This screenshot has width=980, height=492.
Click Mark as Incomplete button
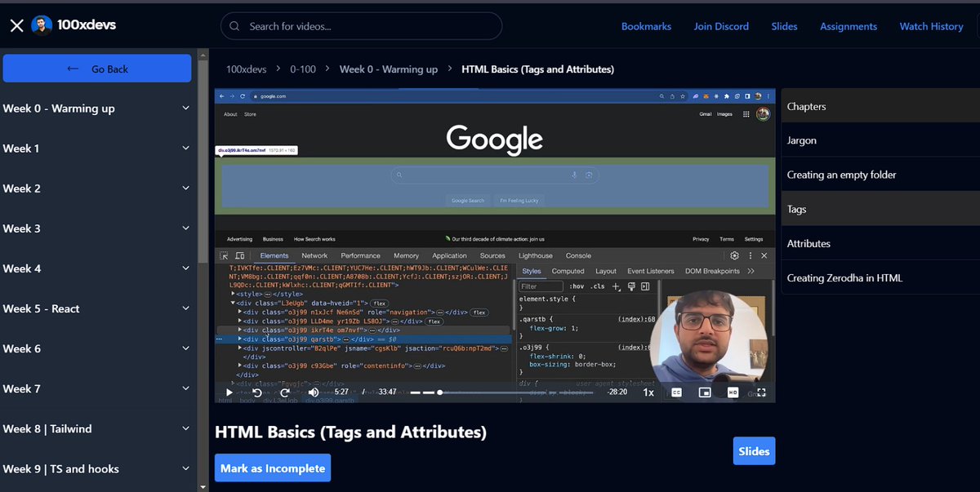pos(273,468)
